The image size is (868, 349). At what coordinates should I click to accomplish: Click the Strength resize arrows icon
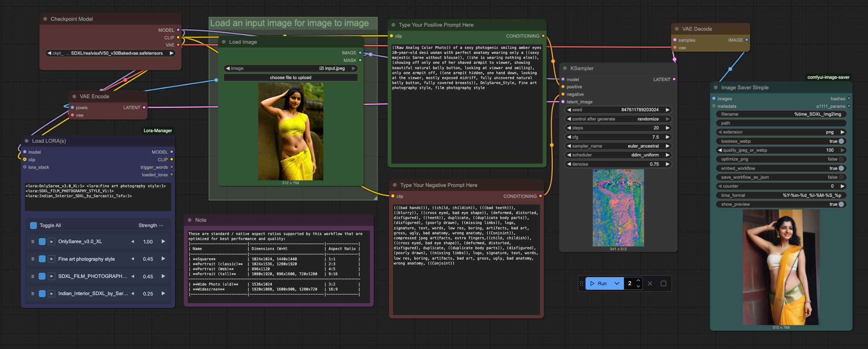pos(161,226)
